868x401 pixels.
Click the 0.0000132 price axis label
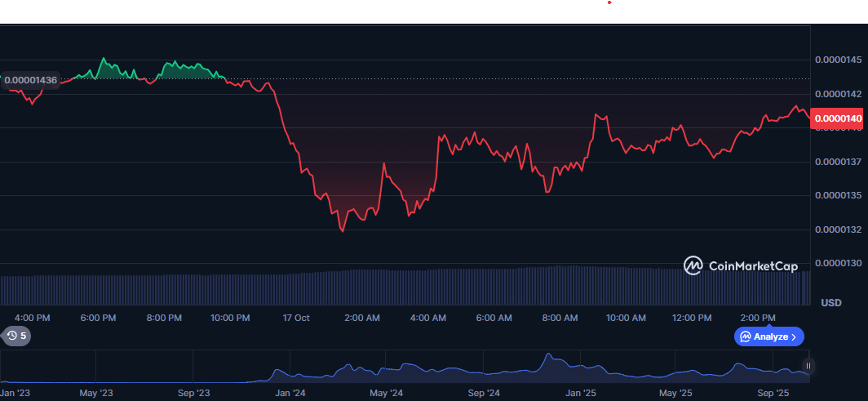pos(839,229)
